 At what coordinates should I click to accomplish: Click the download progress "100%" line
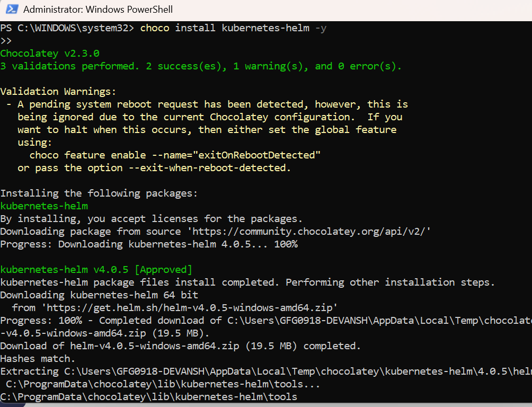point(149,244)
